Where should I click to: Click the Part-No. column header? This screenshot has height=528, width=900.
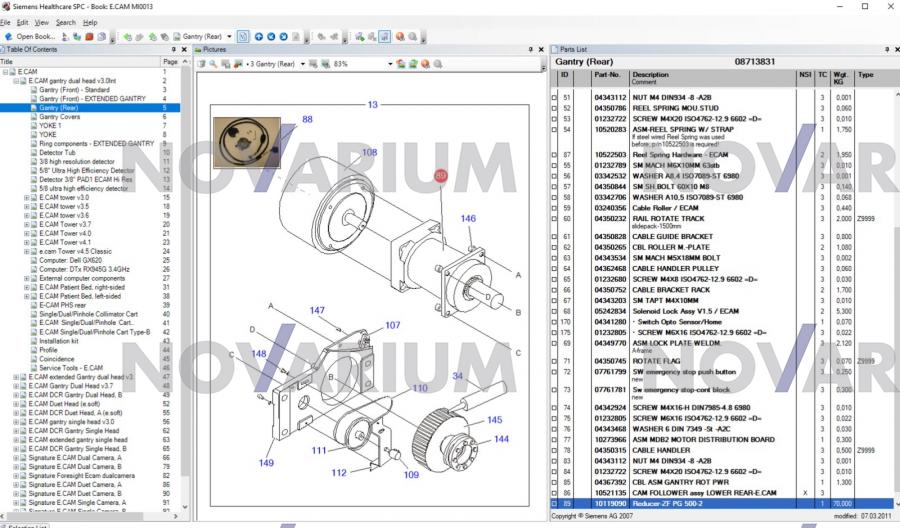[x=608, y=74]
